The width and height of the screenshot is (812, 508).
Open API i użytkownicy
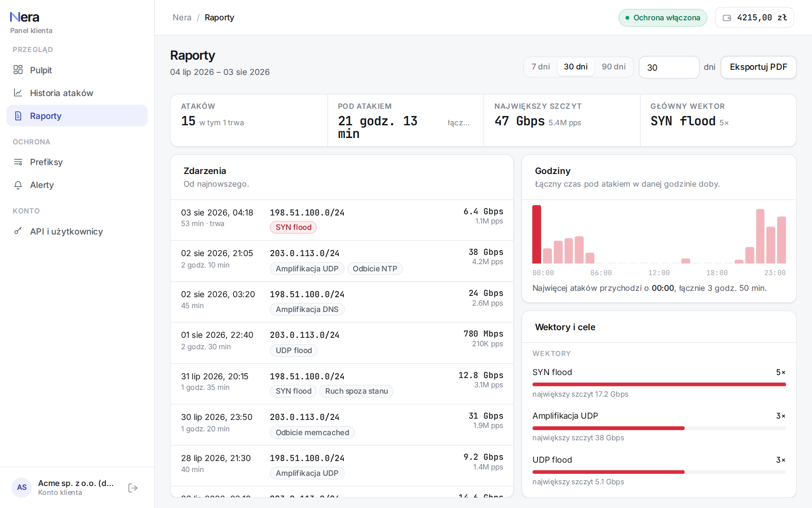tap(77, 231)
